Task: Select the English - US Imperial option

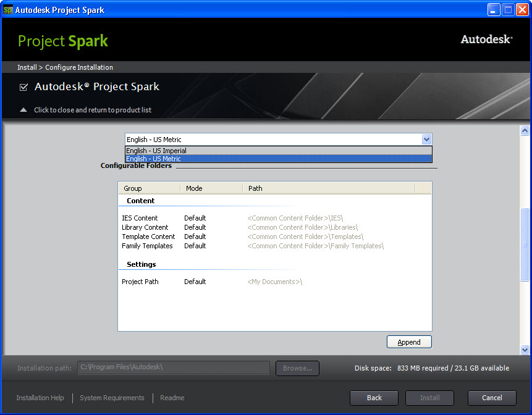Action: coord(156,150)
